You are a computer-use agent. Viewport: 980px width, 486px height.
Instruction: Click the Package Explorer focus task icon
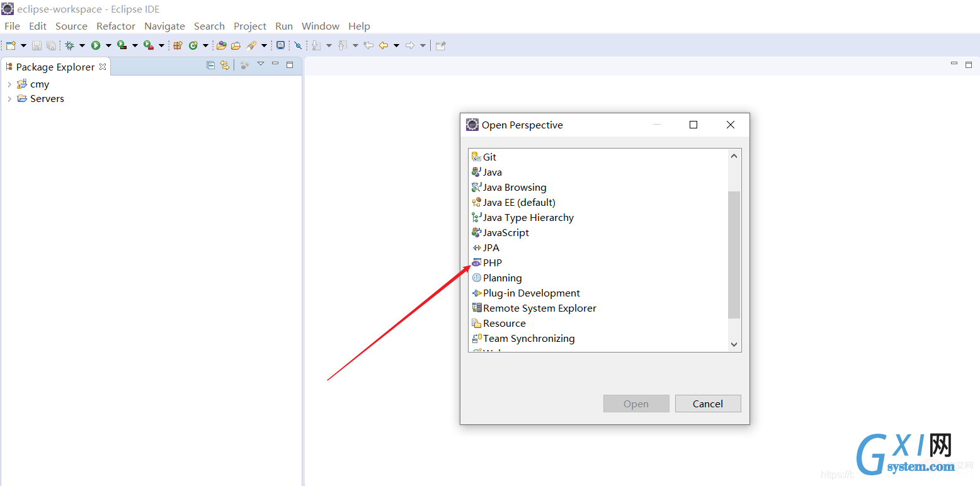(244, 65)
